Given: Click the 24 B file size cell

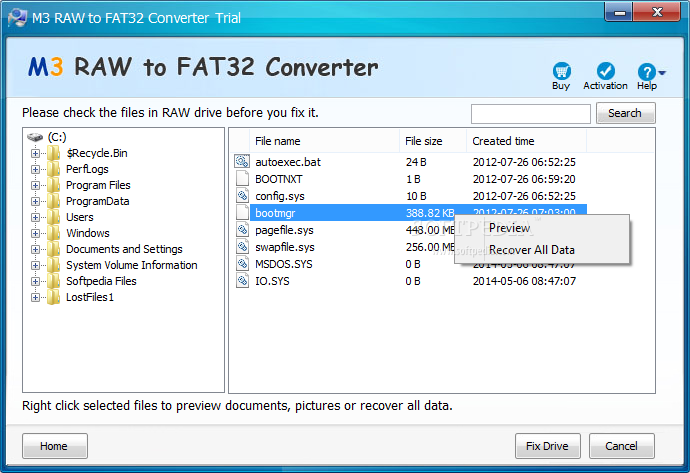Looking at the screenshot, I should point(416,162).
